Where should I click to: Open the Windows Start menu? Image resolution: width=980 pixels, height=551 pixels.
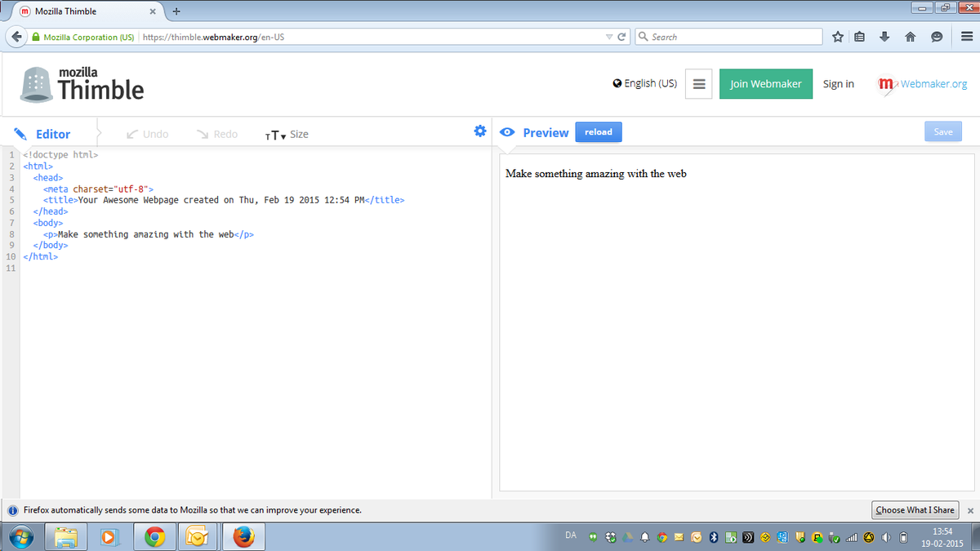(x=20, y=536)
